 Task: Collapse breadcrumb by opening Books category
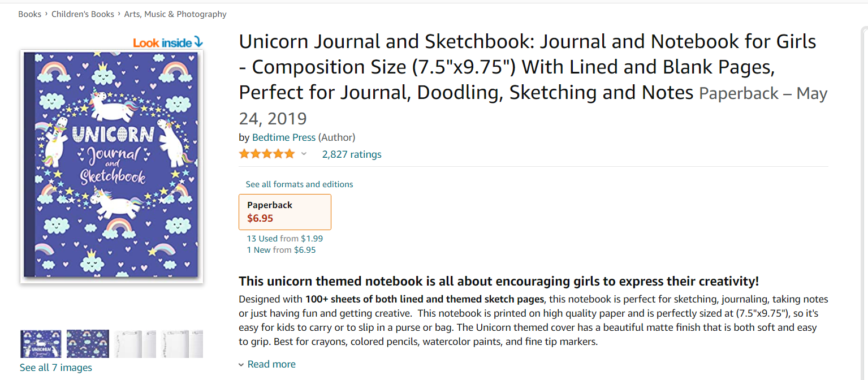point(30,14)
